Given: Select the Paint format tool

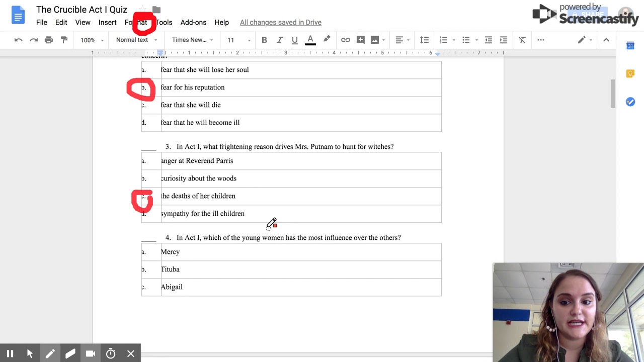Looking at the screenshot, I should click(x=64, y=40).
